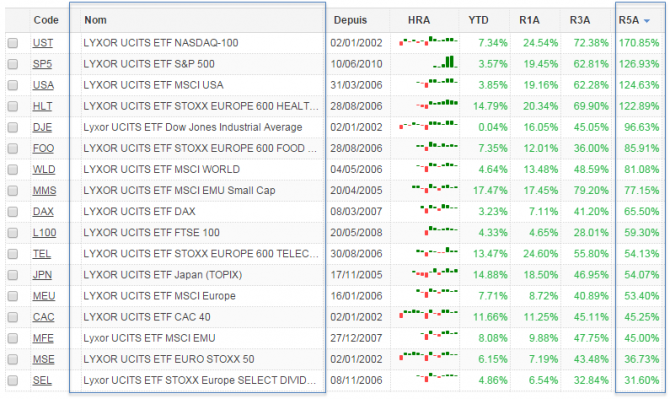
Task: Select 'LYXOR UCITS ETF FTSE 100' name
Action: pyautogui.click(x=151, y=233)
